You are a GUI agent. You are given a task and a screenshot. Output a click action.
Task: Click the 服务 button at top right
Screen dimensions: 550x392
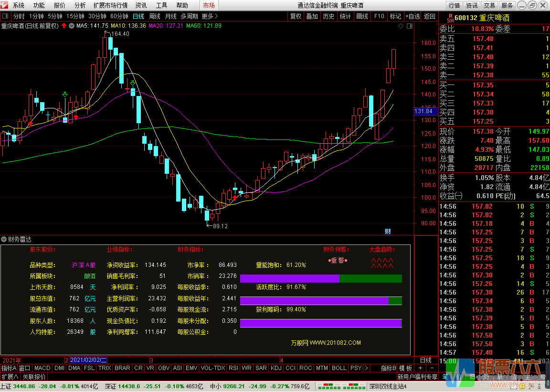(x=507, y=5)
